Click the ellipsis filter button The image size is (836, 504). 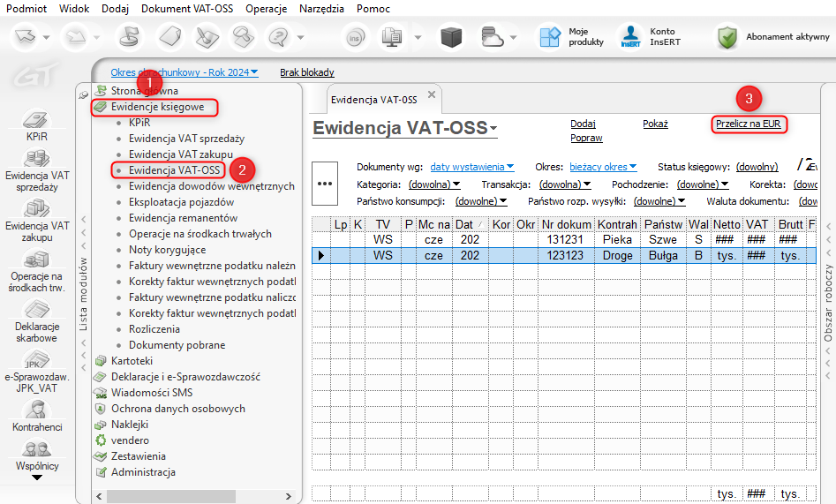(x=325, y=184)
